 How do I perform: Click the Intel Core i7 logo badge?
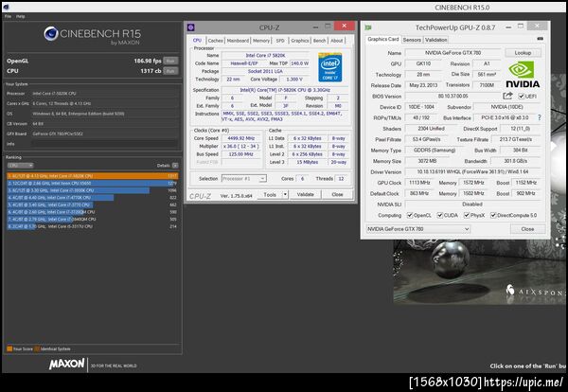(330, 67)
